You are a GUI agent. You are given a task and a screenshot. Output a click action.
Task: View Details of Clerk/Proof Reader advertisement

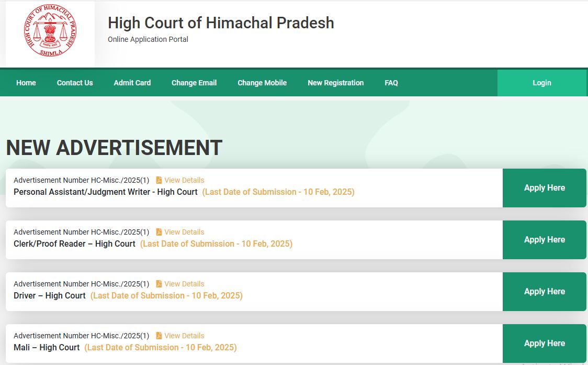point(184,232)
